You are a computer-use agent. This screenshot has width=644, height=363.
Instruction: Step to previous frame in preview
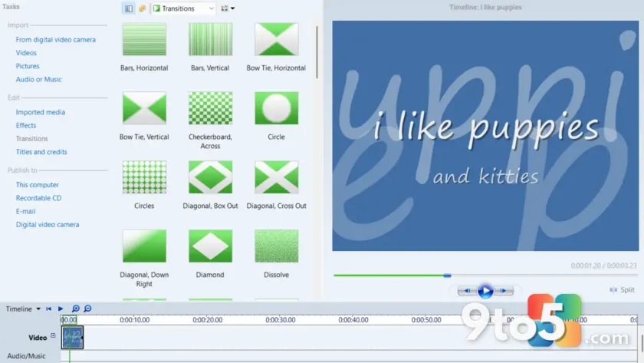468,291
